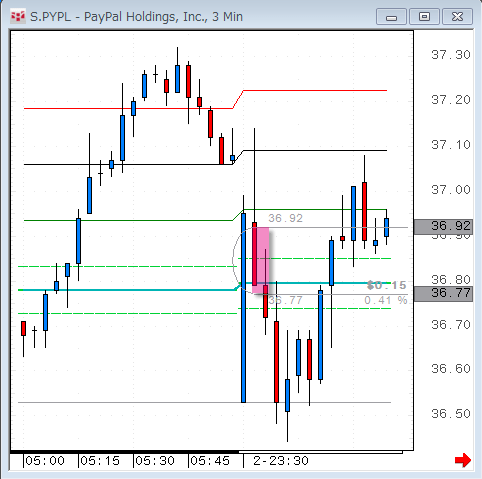
Task: Maximize the S.PYPL chart window
Action: [x=424, y=17]
